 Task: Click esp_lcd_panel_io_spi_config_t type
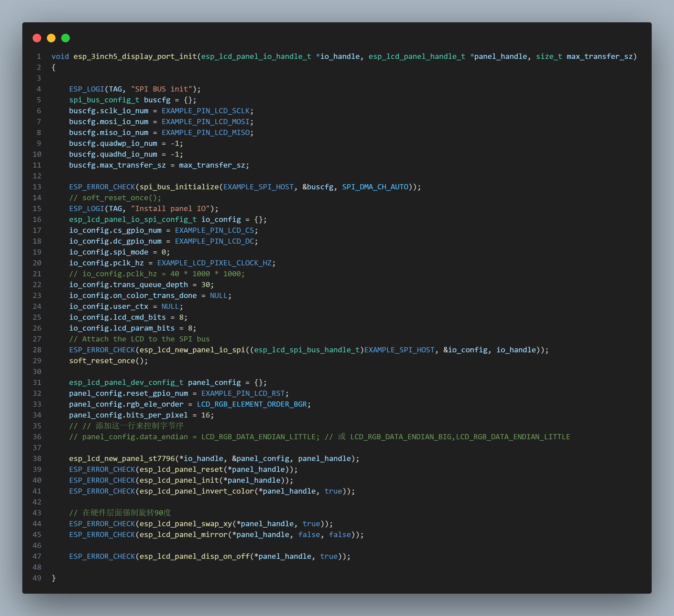click(x=133, y=219)
